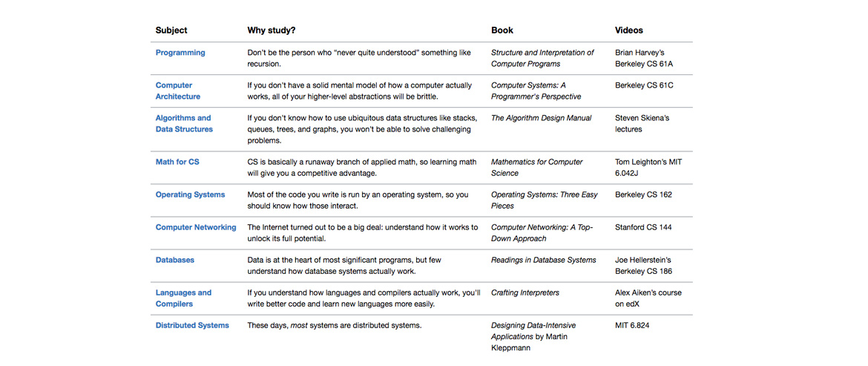The width and height of the screenshot is (868, 366).
Task: Click the Why study? column header
Action: click(272, 30)
